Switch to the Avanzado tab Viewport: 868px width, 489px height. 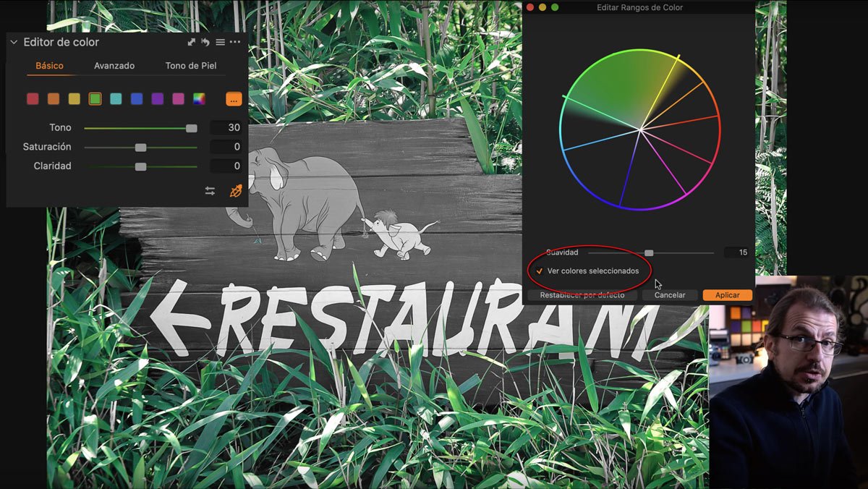tap(114, 66)
